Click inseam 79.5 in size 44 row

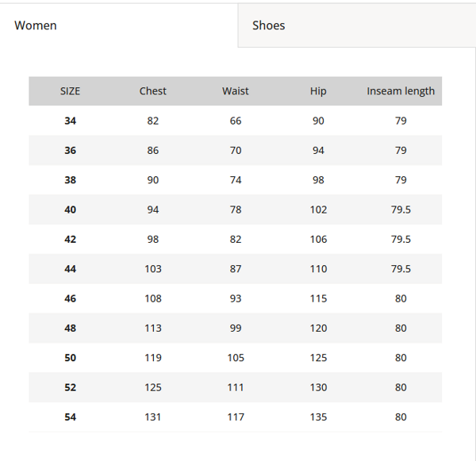coord(401,269)
